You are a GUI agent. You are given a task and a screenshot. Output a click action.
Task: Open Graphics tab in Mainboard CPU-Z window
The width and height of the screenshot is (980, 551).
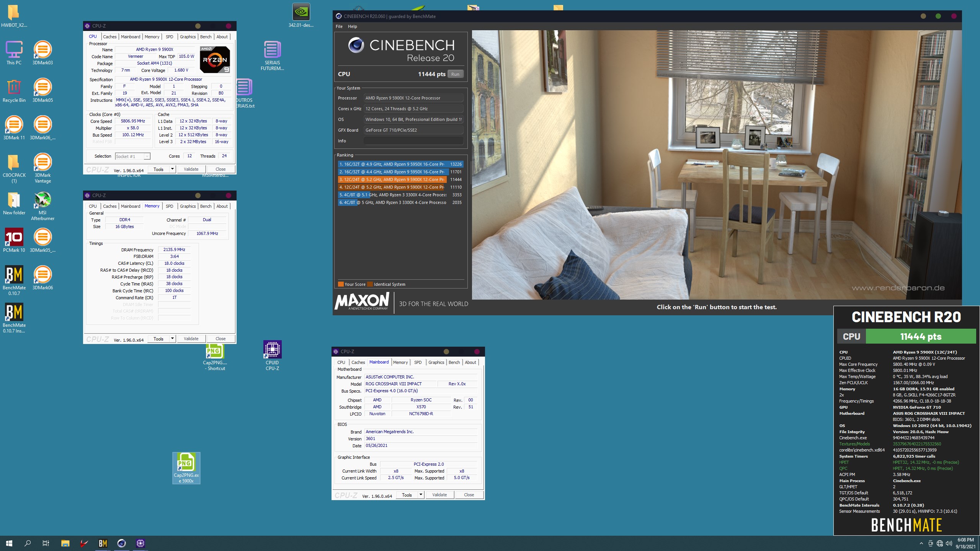click(x=436, y=362)
